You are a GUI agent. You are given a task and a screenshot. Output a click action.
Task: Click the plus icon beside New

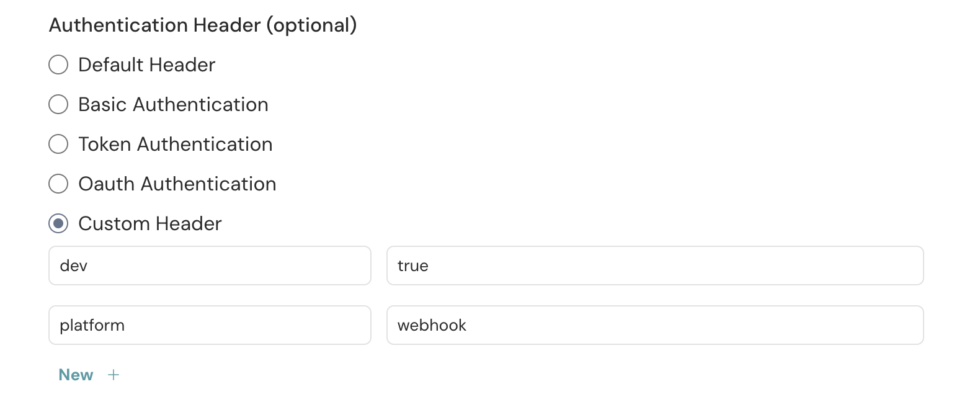tap(114, 375)
